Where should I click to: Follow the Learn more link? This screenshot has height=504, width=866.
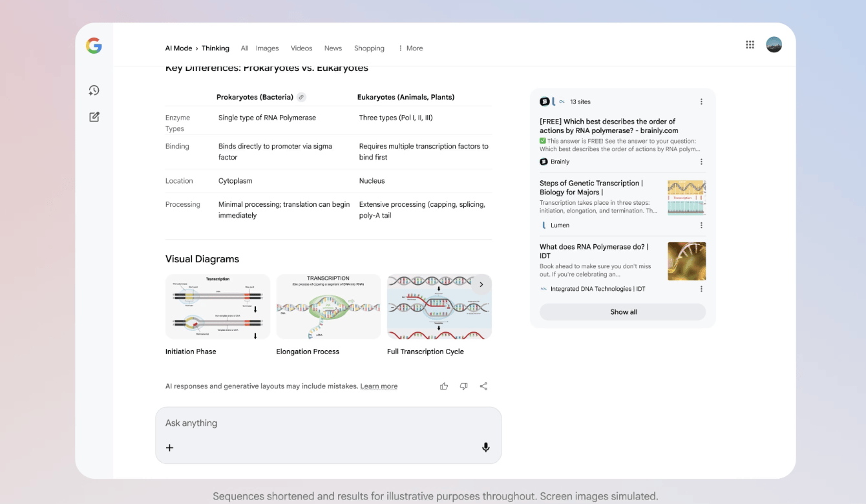[x=379, y=386]
